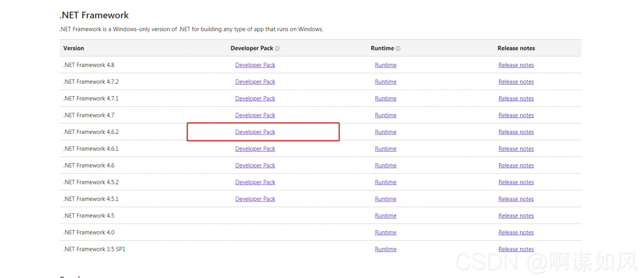The image size is (644, 278).
Task: Click the 'Version' column header
Action: click(x=73, y=48)
